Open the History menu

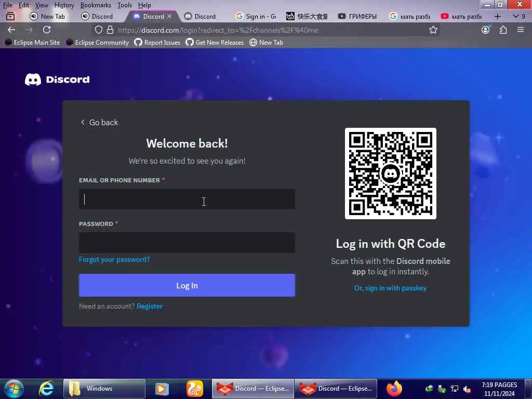[x=64, y=5]
